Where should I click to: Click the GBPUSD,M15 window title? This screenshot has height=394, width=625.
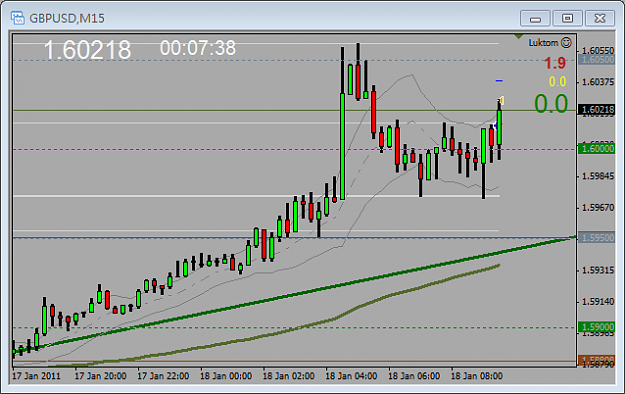(x=67, y=18)
